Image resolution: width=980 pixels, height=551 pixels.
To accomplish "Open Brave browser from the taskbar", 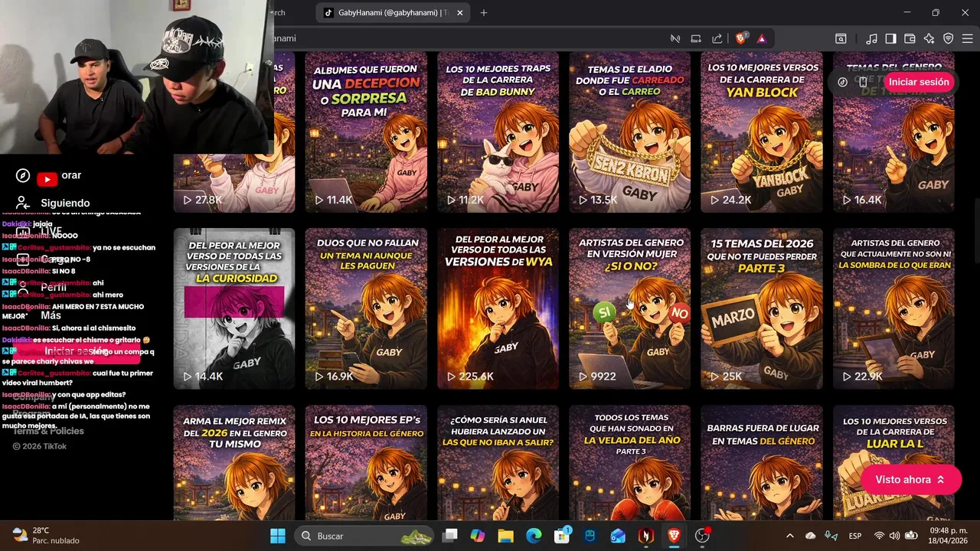I will [674, 536].
